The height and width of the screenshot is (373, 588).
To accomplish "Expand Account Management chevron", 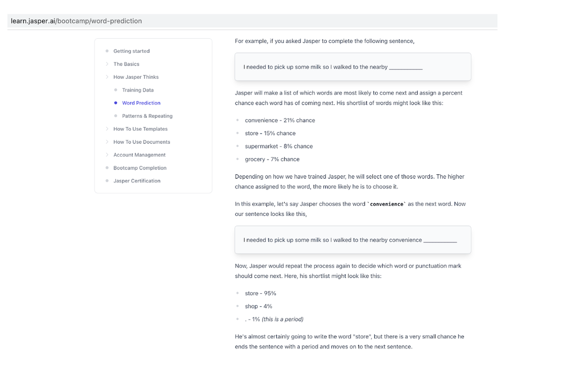I will click(107, 155).
